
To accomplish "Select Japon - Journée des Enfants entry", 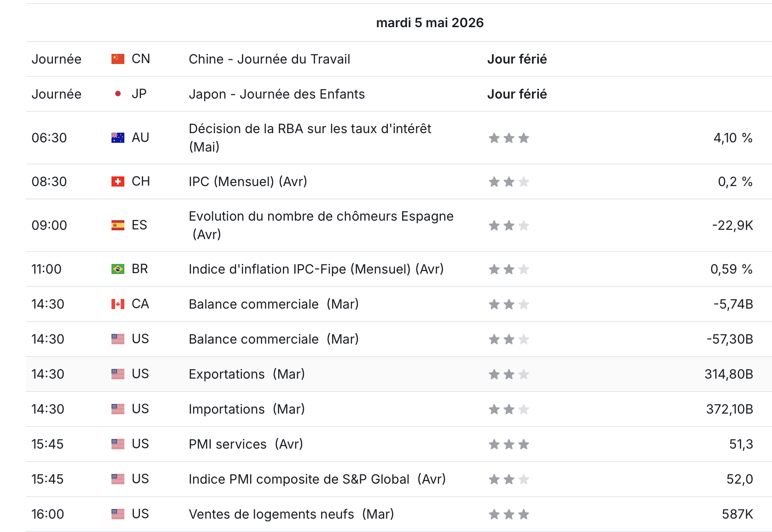I will click(x=277, y=94).
